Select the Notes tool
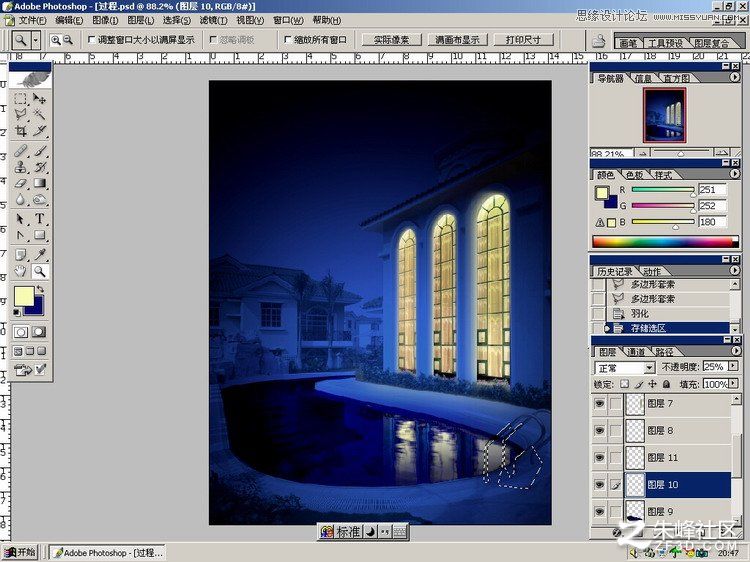 (x=20, y=255)
